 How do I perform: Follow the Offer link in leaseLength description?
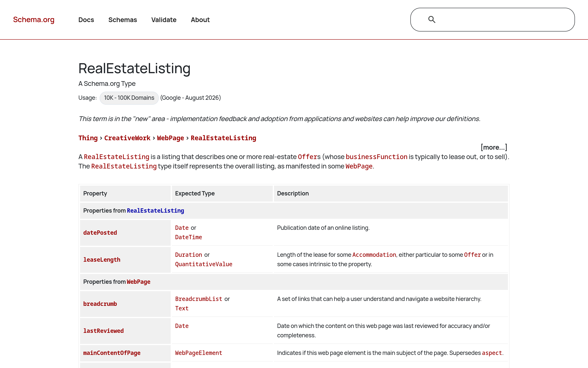click(x=472, y=255)
